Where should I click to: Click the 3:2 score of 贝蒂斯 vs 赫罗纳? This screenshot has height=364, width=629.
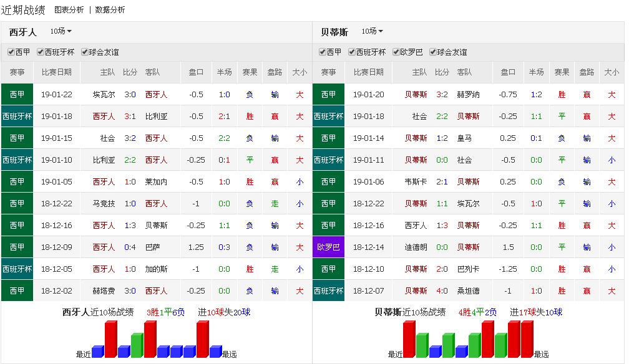click(442, 95)
